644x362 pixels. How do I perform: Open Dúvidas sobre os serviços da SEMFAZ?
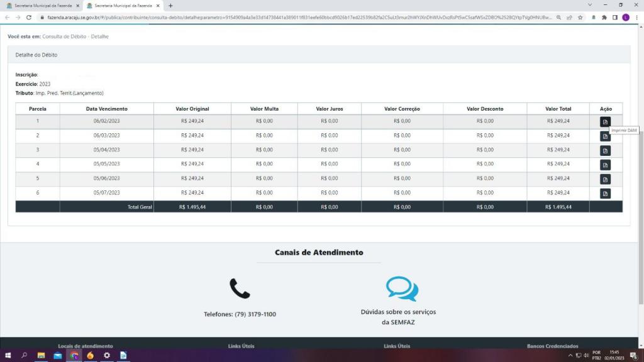tap(398, 317)
